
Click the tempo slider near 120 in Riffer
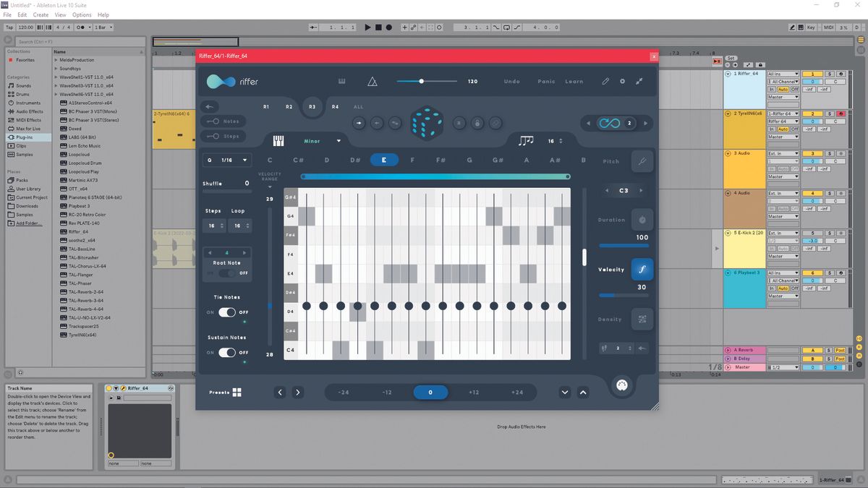point(422,82)
